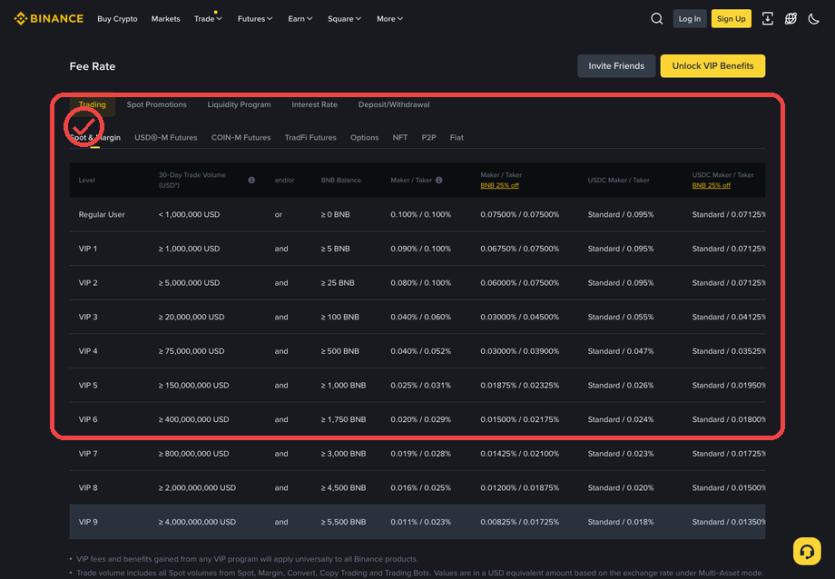Image resolution: width=835 pixels, height=579 pixels.
Task: Select USD®-M Futures sub-tab
Action: pos(166,137)
